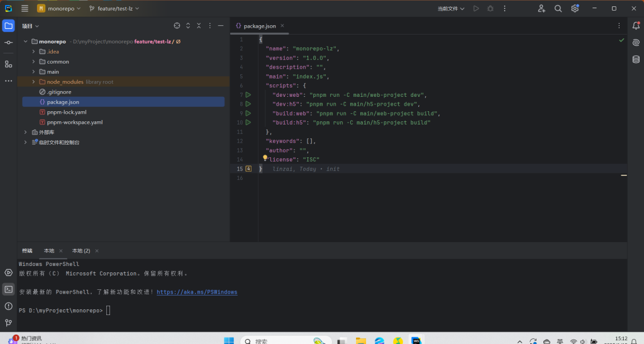Collapse all in project tree

pos(199,25)
